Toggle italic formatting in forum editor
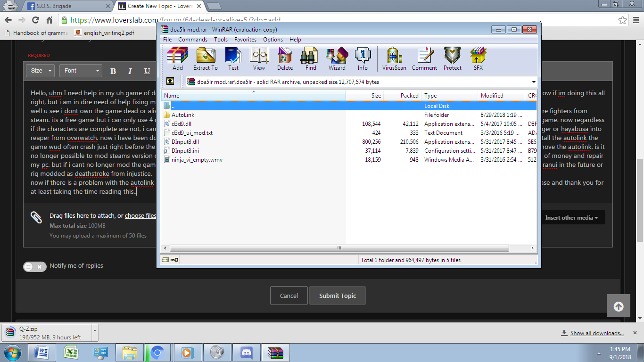 [130, 71]
